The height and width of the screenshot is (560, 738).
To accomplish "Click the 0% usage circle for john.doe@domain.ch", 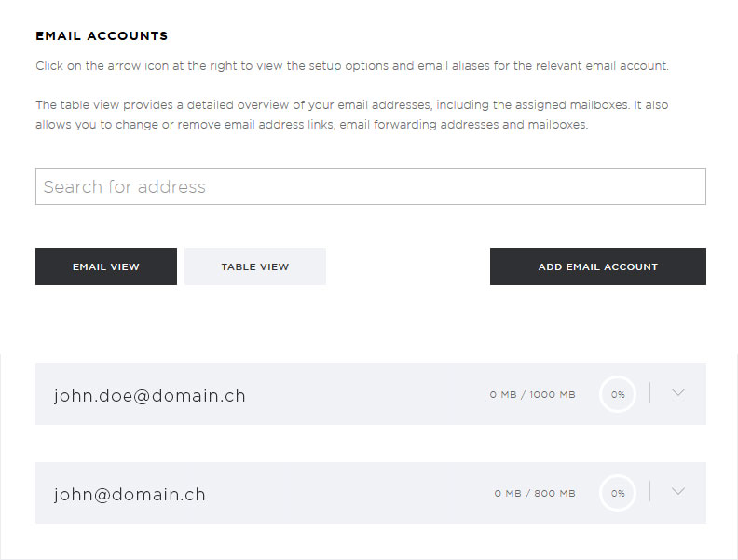I will [618, 394].
